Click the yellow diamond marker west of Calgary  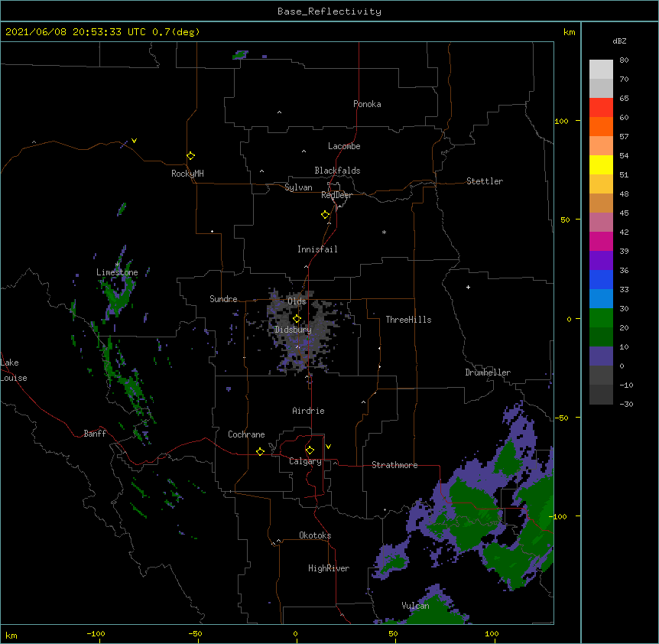click(x=260, y=451)
